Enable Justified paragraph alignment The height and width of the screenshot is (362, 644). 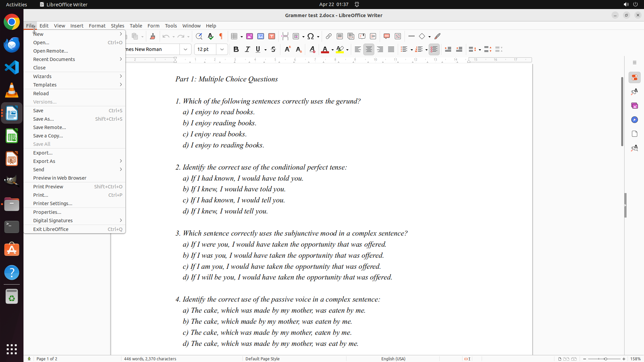(391, 49)
